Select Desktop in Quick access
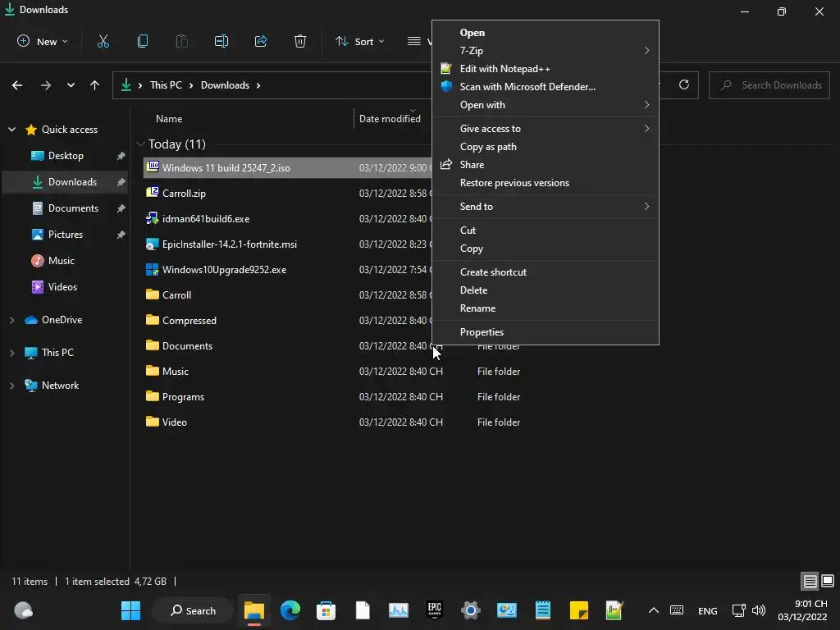The width and height of the screenshot is (840, 630). 66,156
